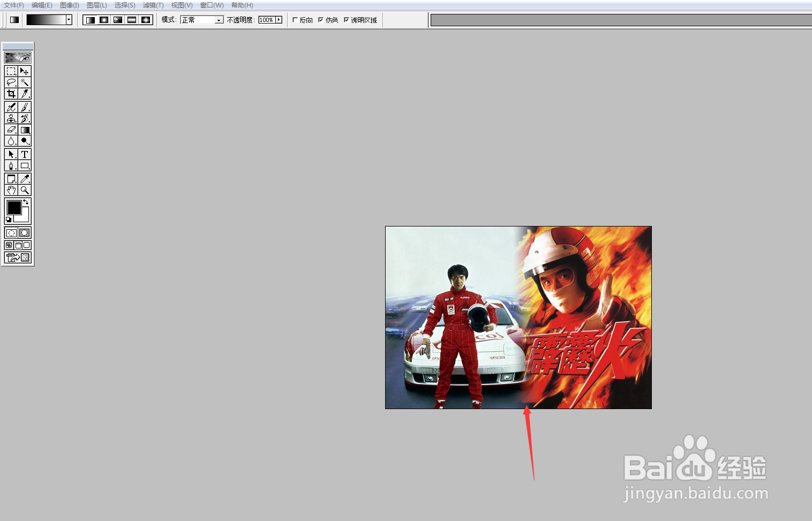
Task: Click Jump to ImageReady button
Action: click(18, 258)
